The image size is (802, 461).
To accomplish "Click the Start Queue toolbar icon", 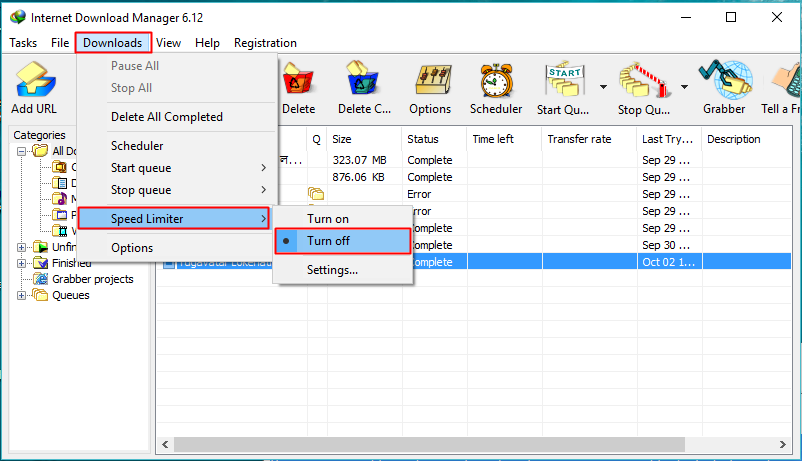I will click(x=564, y=79).
